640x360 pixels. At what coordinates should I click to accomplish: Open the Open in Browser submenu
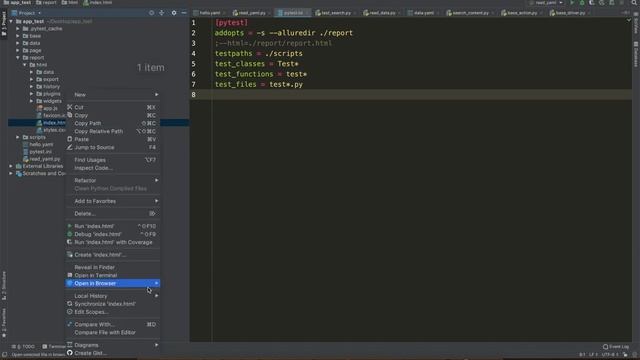point(113,283)
